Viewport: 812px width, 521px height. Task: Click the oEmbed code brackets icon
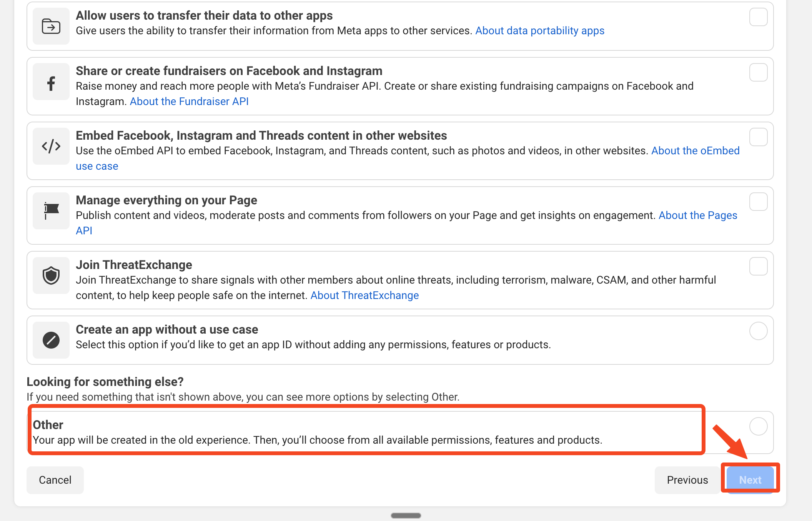51,146
